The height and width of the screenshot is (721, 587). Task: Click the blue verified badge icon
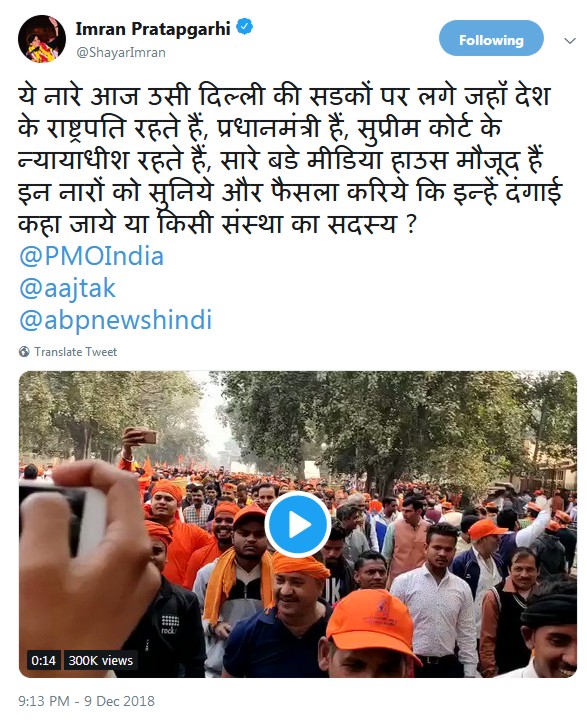(244, 28)
